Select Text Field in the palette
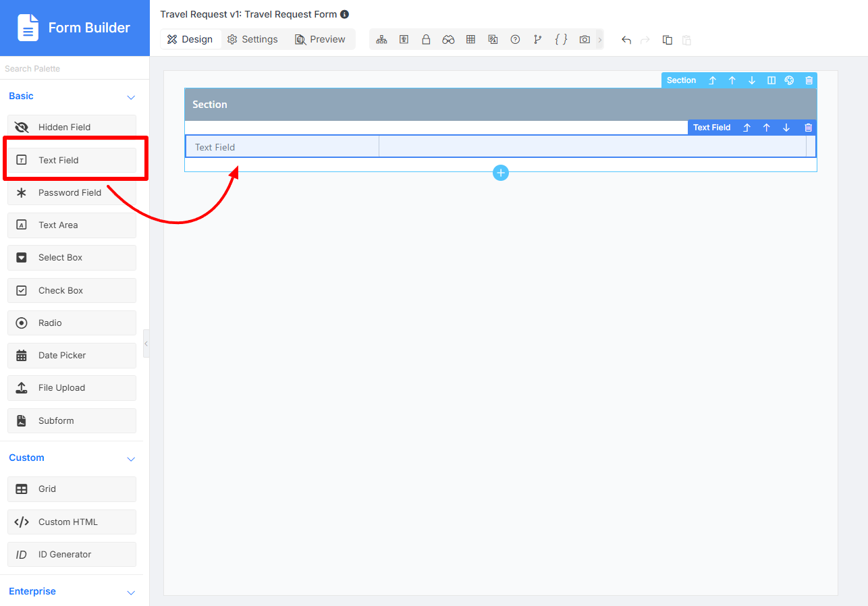 coord(72,160)
